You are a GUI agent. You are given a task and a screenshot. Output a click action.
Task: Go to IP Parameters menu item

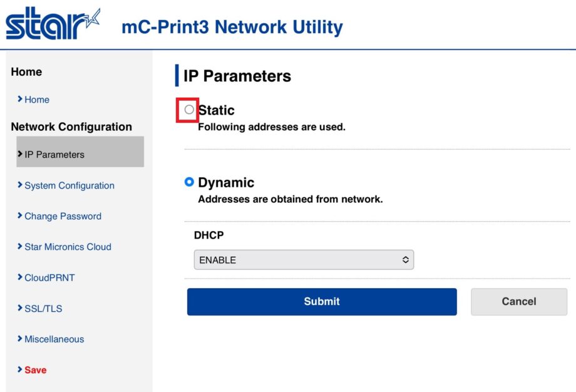tap(54, 155)
